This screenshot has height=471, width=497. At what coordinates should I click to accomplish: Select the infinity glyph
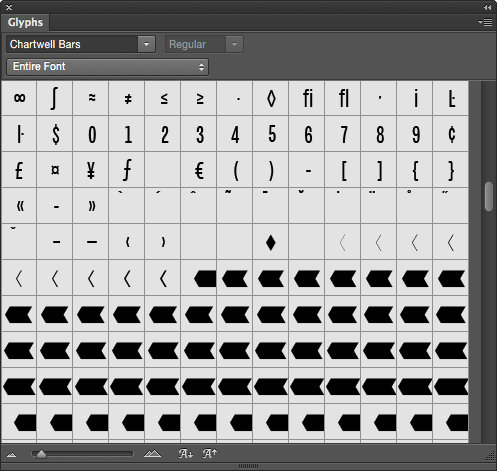point(19,98)
